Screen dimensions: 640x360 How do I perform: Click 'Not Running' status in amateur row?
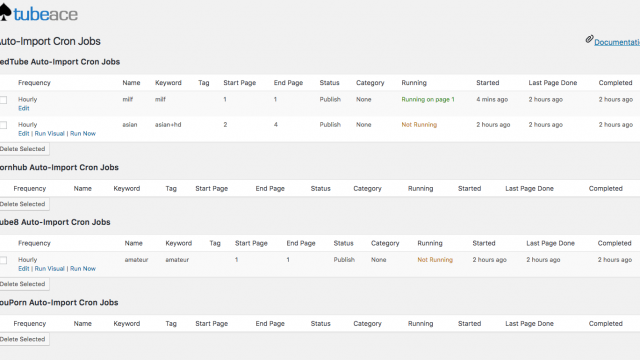coord(435,260)
